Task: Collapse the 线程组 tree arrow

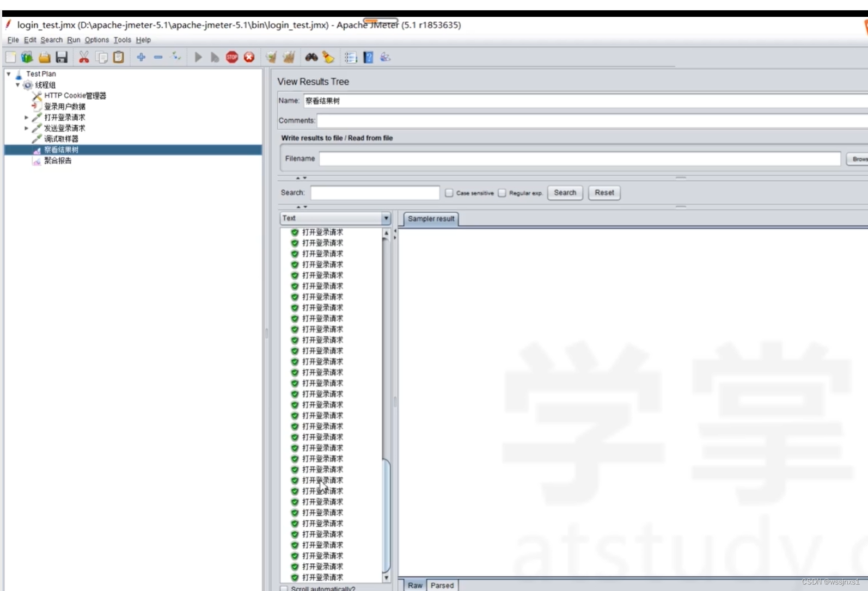Action: [17, 84]
